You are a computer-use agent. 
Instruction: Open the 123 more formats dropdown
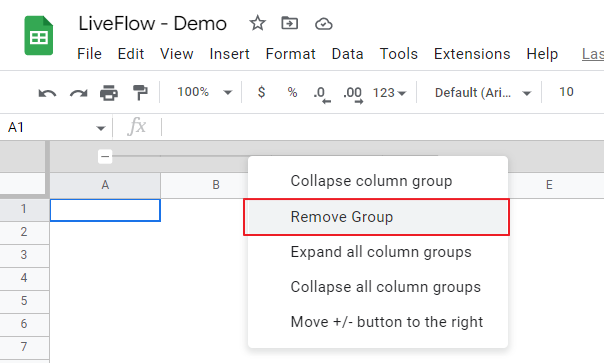pos(389,93)
